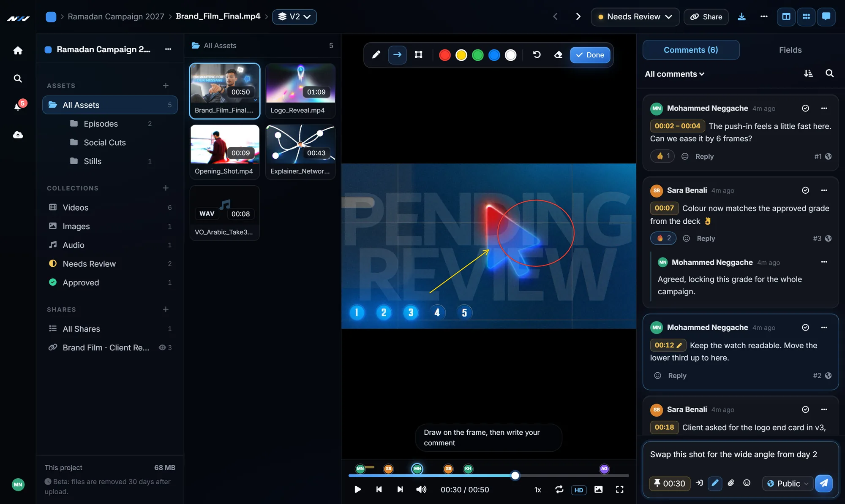Screen dimensions: 845x504
Task: Go to Ramadan Campaign 2027 breadcrumb
Action: coord(116,16)
